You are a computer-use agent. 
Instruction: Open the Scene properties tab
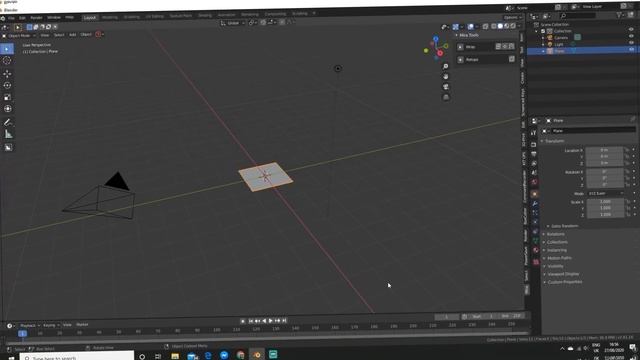[534, 173]
